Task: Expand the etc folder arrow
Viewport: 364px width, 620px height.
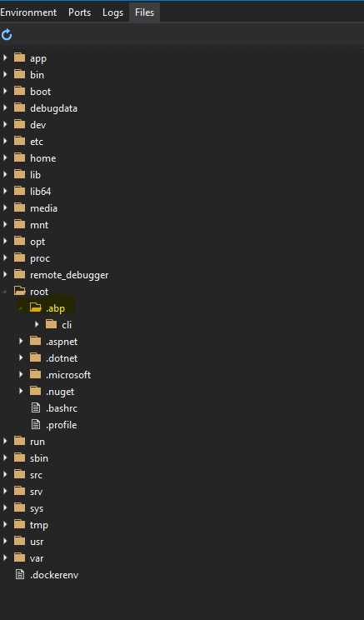Action: pos(5,141)
